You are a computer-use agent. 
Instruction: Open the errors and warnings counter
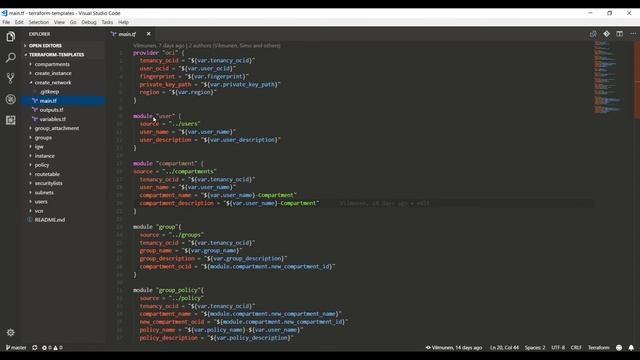click(52, 348)
